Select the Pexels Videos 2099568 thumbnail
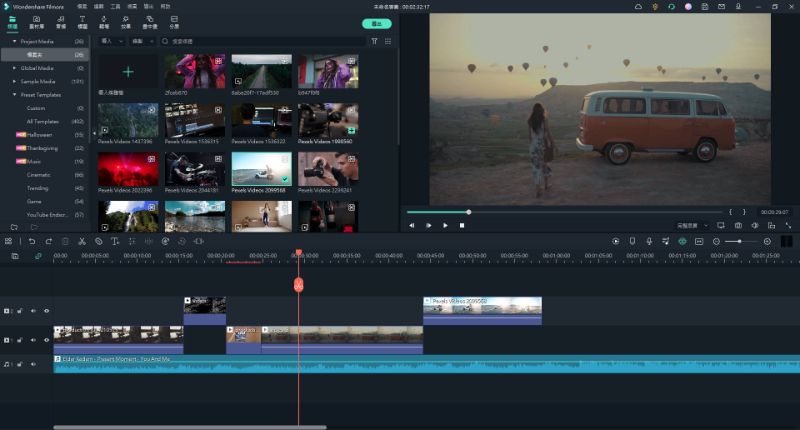Screen dimensions: 800x430 262,169
